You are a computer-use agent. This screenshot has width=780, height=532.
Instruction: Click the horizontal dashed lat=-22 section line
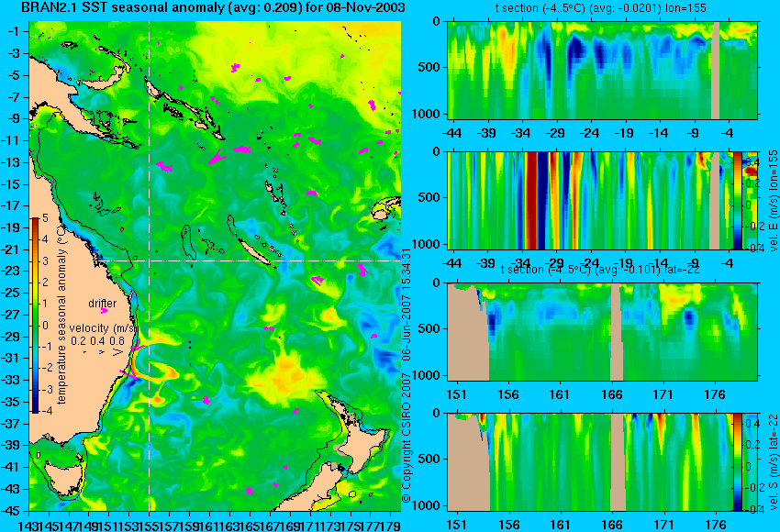(x=249, y=260)
